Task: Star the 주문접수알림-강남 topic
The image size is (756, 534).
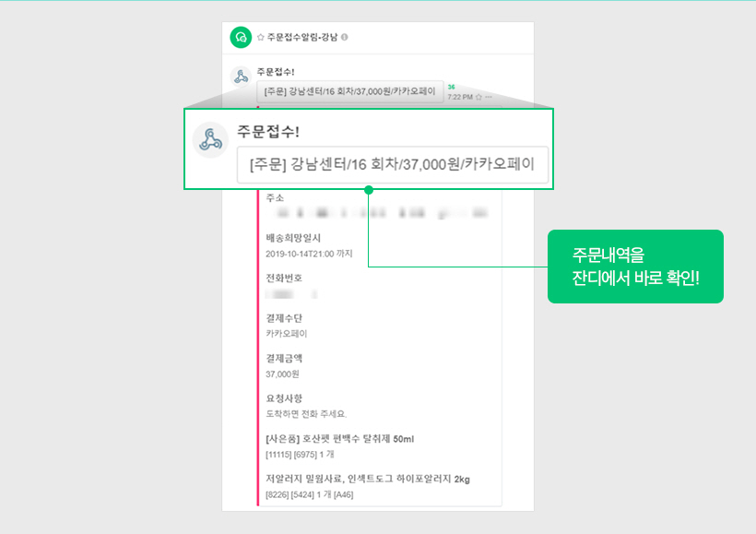Action: pyautogui.click(x=261, y=38)
